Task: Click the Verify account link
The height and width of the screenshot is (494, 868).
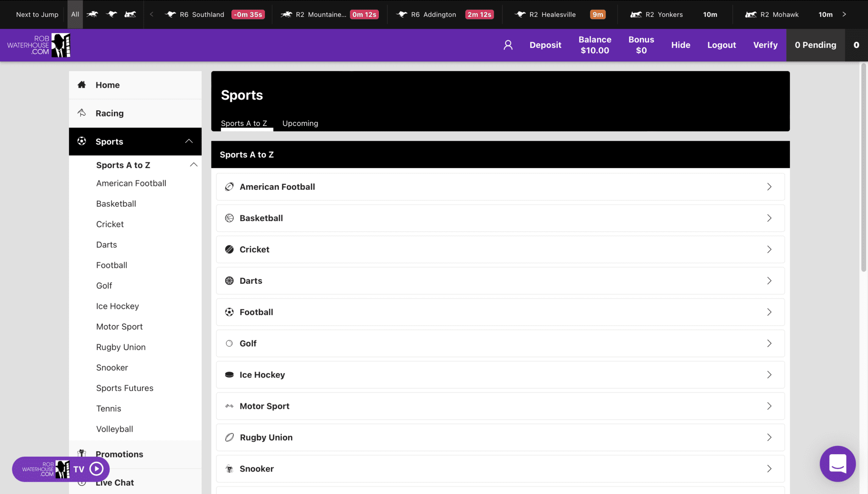Action: (765, 45)
